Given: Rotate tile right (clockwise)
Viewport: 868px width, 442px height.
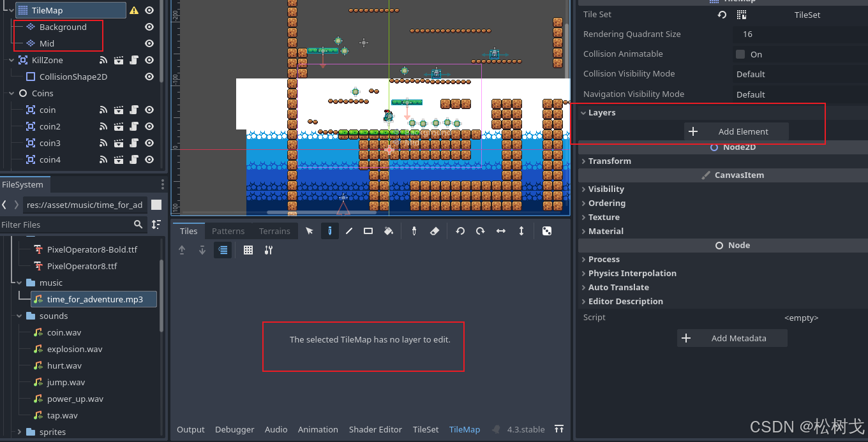Looking at the screenshot, I should pos(481,231).
